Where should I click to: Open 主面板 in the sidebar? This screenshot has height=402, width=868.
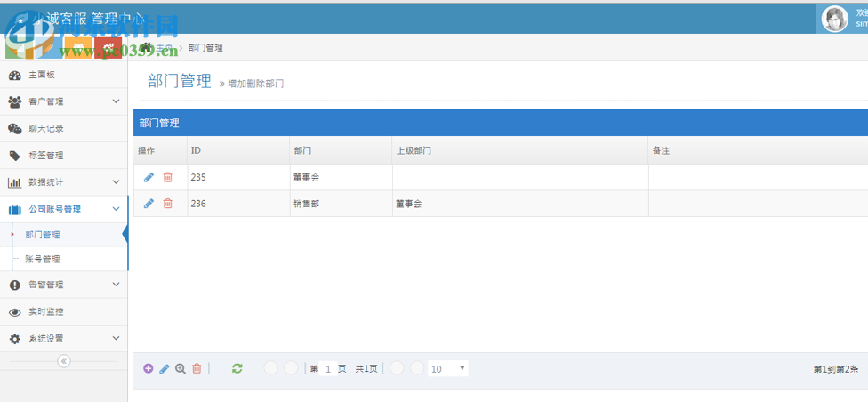pyautogui.click(x=64, y=75)
